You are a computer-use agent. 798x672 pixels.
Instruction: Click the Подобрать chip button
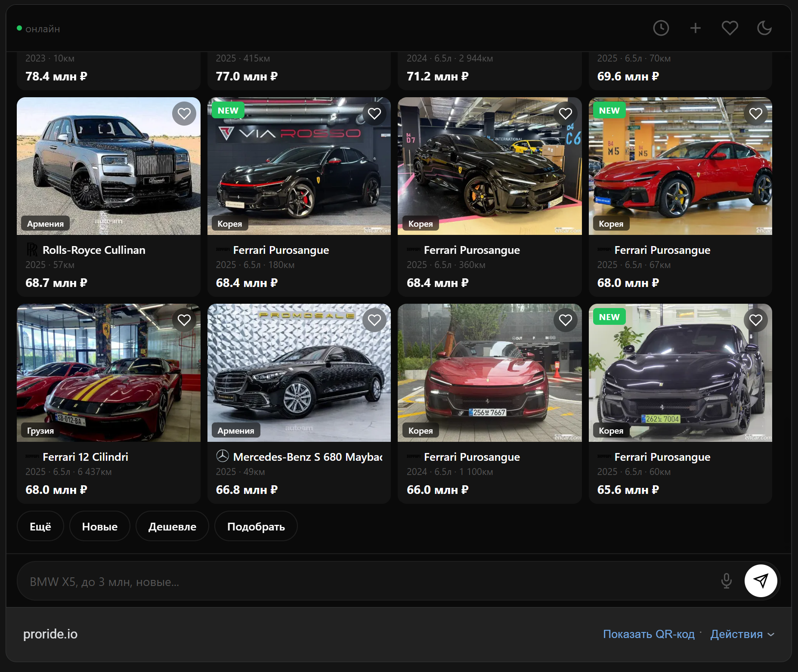(x=256, y=526)
